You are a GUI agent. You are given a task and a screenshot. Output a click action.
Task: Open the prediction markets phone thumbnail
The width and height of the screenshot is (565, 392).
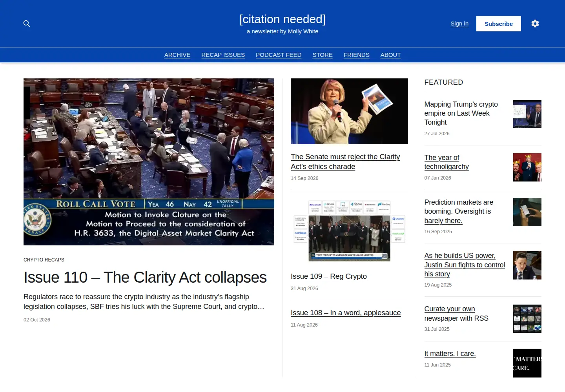pyautogui.click(x=527, y=212)
